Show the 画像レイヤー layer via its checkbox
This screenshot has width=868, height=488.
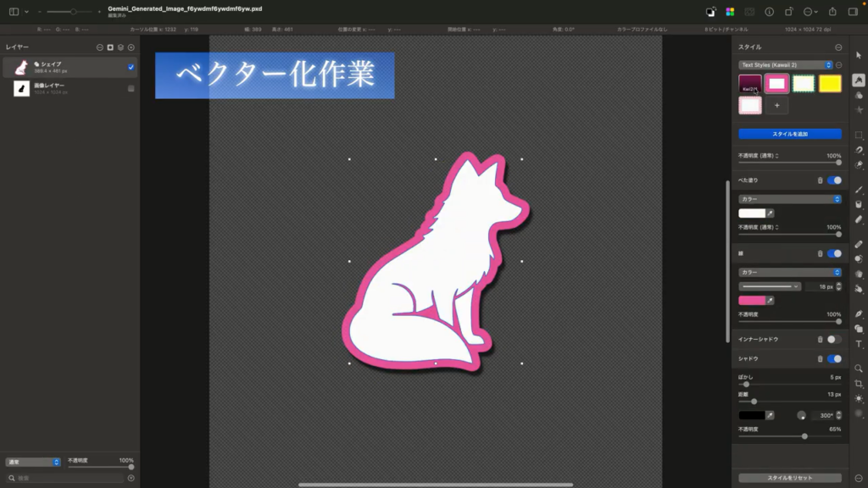coord(131,88)
